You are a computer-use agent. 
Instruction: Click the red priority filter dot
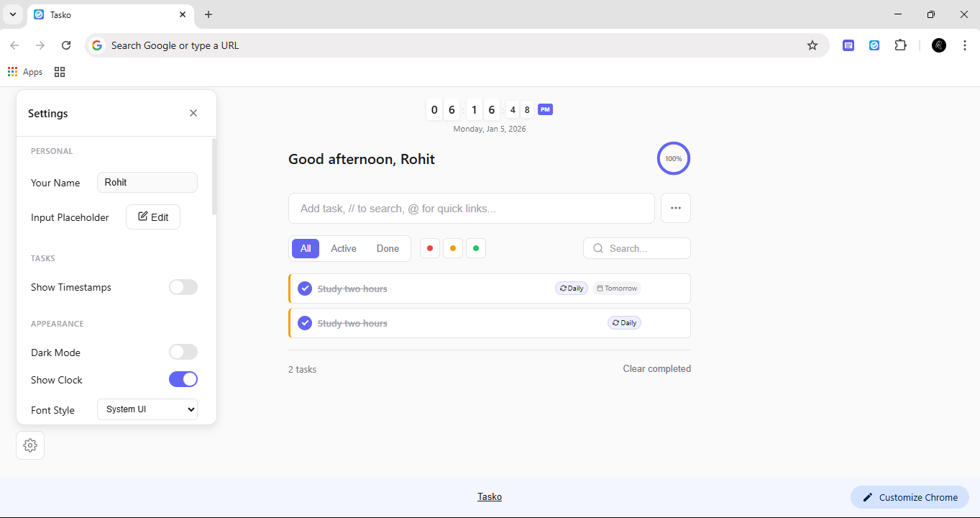[x=429, y=247]
